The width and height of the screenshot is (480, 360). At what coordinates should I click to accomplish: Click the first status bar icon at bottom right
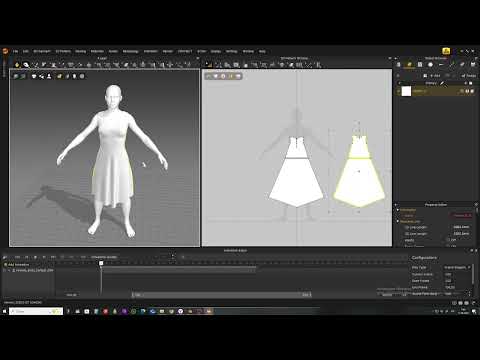pos(454,303)
